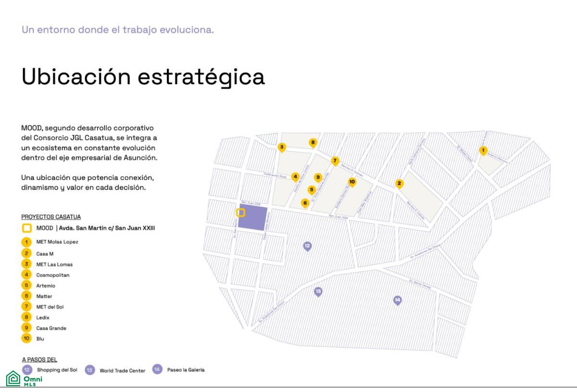Click map pin number 3 on the map
This screenshot has width=577, height=392.
click(282, 147)
